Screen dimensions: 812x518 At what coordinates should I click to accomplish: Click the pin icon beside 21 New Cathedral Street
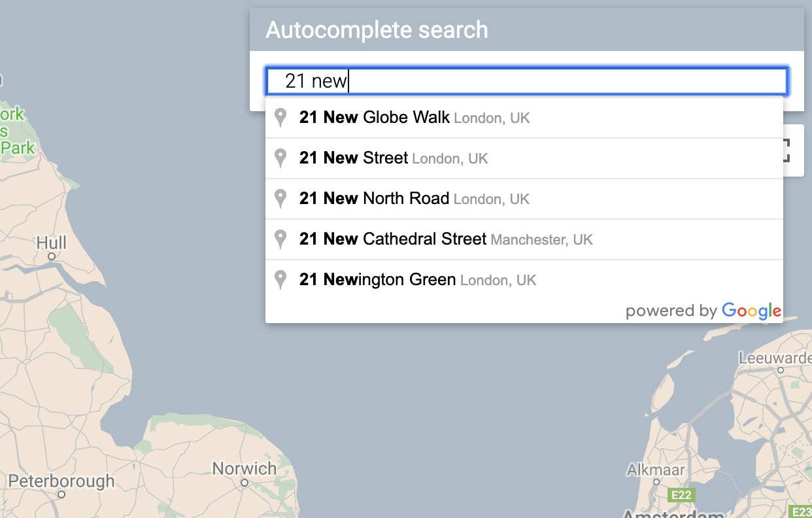(x=280, y=239)
